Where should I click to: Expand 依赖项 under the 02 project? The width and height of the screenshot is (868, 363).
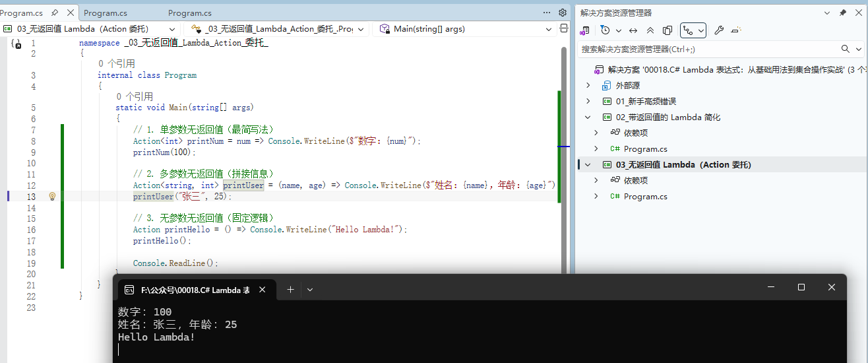pos(596,133)
